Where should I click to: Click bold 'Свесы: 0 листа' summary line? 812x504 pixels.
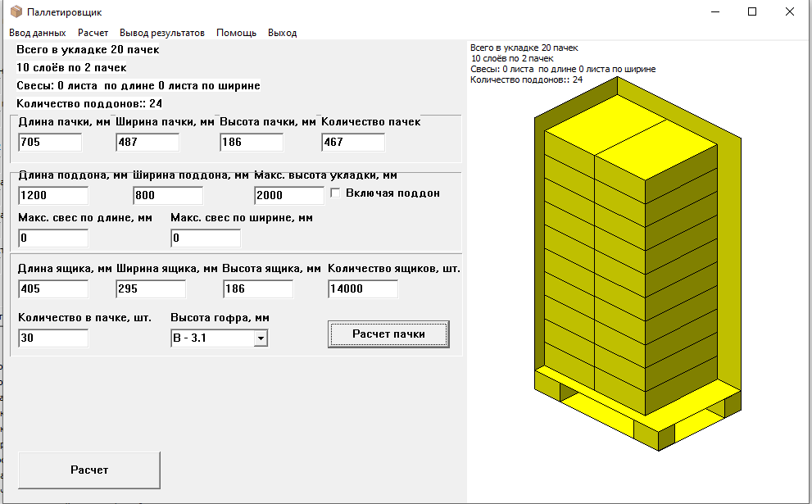click(138, 85)
